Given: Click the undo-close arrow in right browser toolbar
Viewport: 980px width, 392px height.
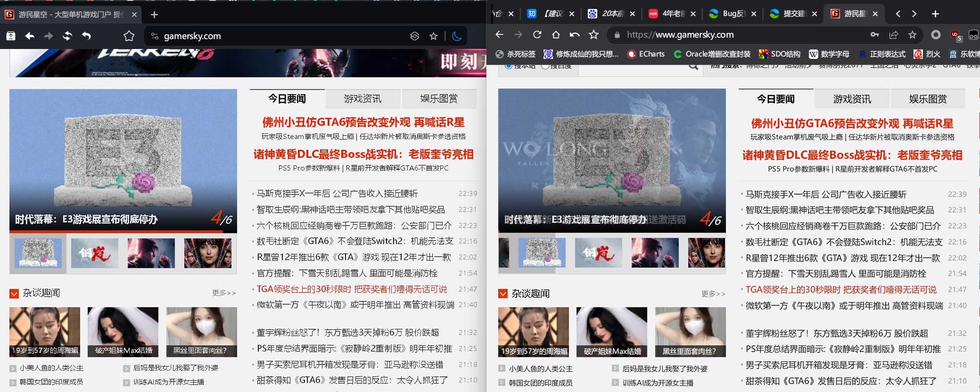Looking at the screenshot, I should (x=575, y=34).
